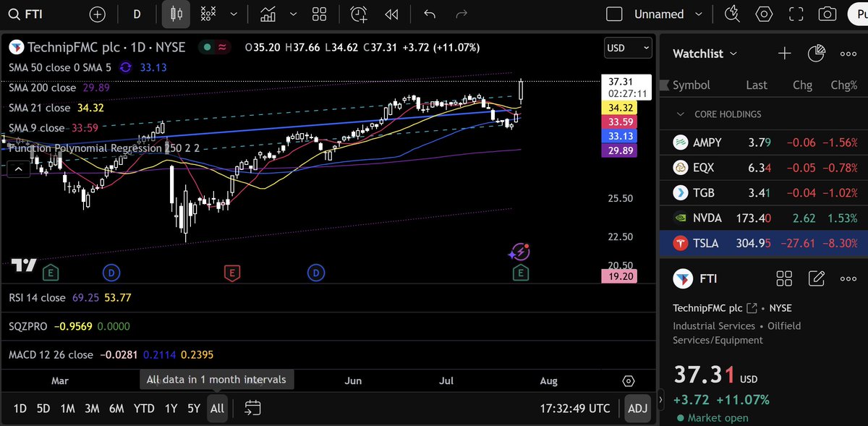
Task: Toggle the ADJ adjustment button
Action: pyautogui.click(x=637, y=408)
